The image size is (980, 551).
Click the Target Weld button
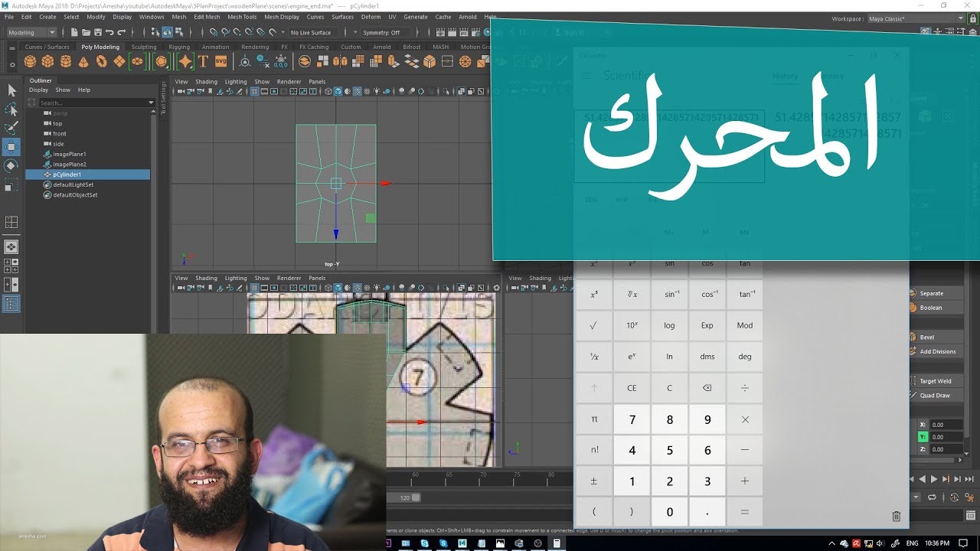tap(935, 380)
